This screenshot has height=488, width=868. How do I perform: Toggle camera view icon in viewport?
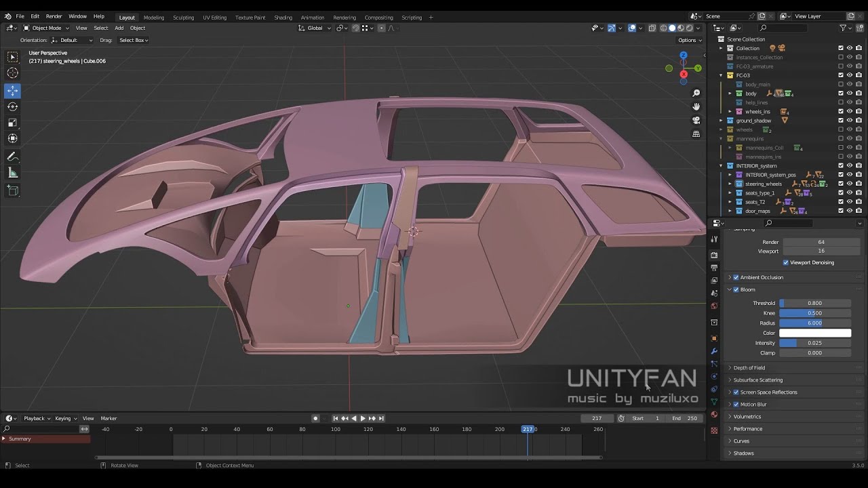point(696,120)
